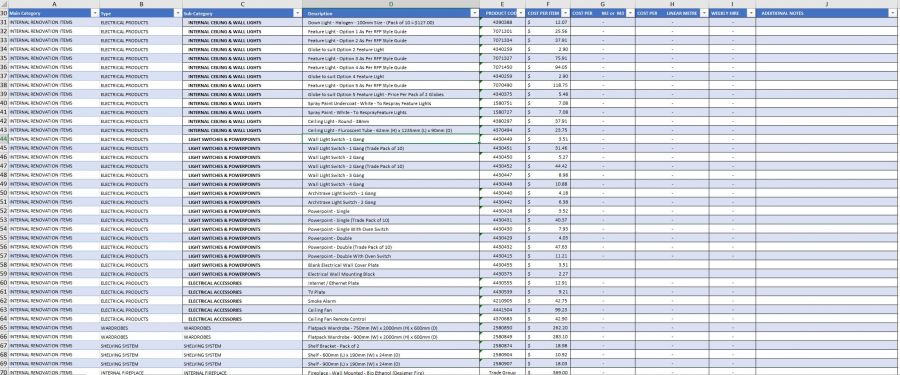Open the Description filter dropdown arrow
The image size is (900, 375).
tap(474, 13)
